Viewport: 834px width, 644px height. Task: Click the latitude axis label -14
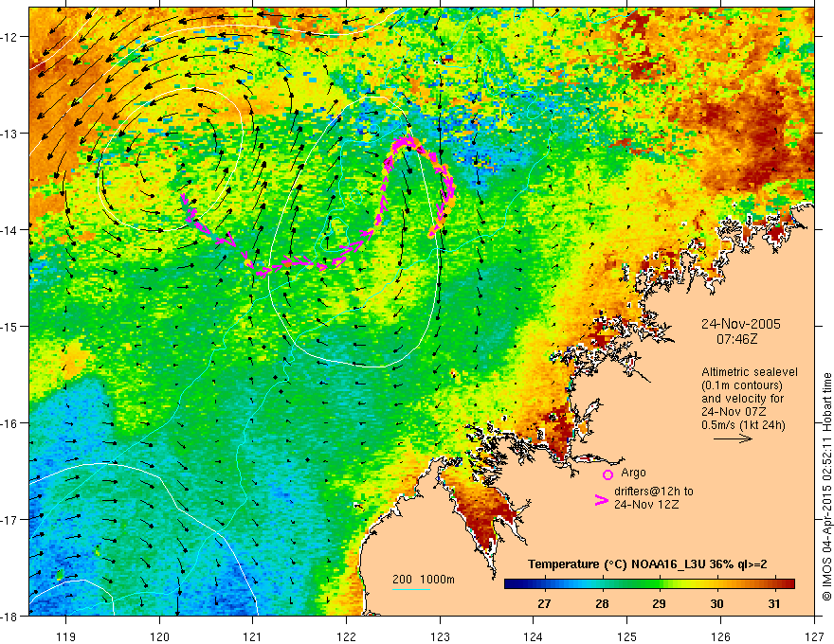pos(9,230)
